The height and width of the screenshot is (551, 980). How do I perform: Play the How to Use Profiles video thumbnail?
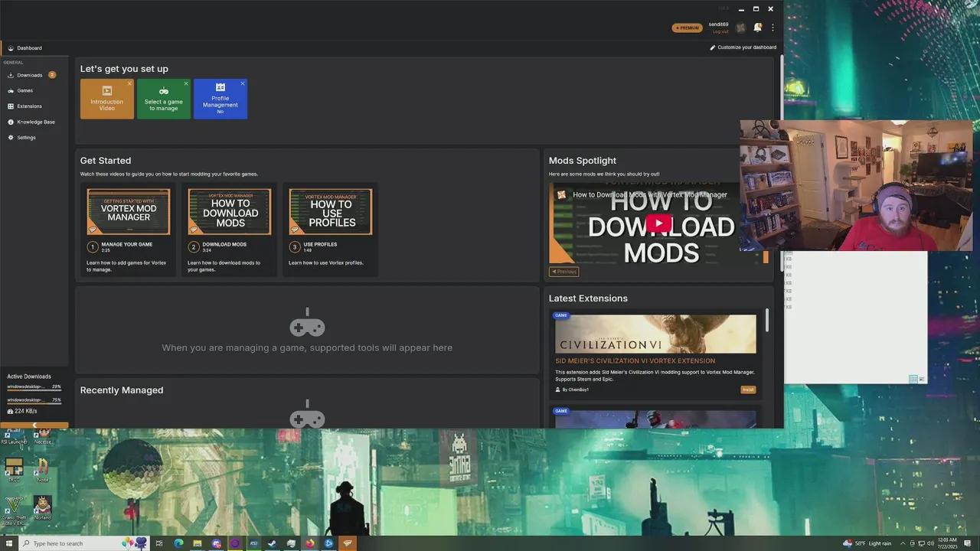(331, 211)
